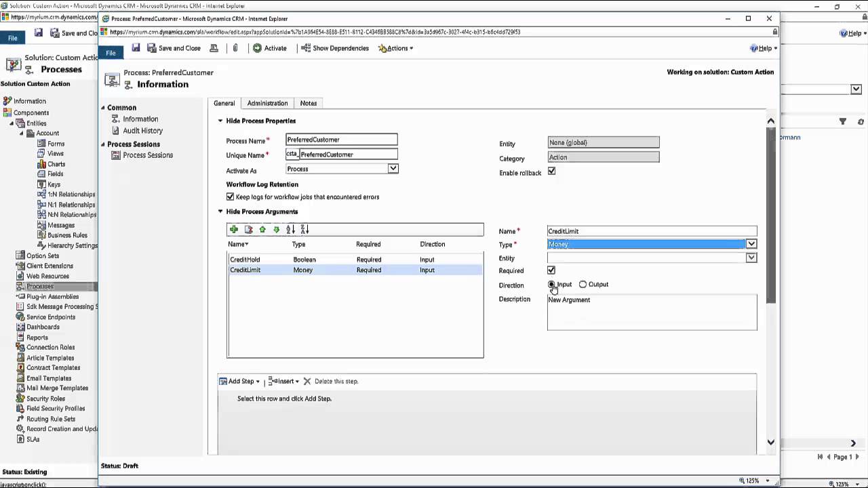Toggle the Enable rollback checkbox

pos(551,171)
